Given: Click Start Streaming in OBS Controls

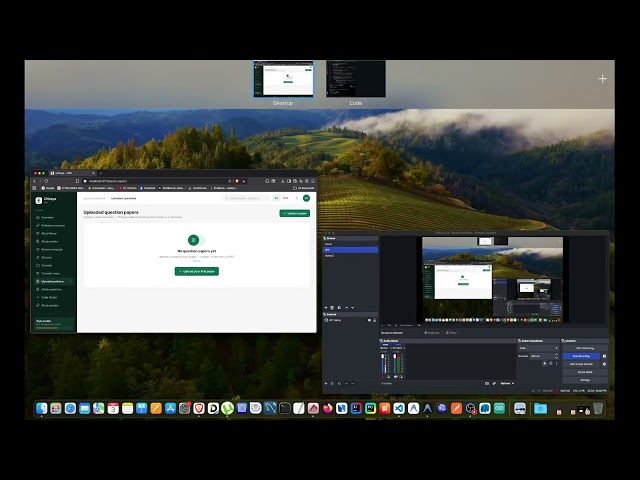Looking at the screenshot, I should pos(585,348).
